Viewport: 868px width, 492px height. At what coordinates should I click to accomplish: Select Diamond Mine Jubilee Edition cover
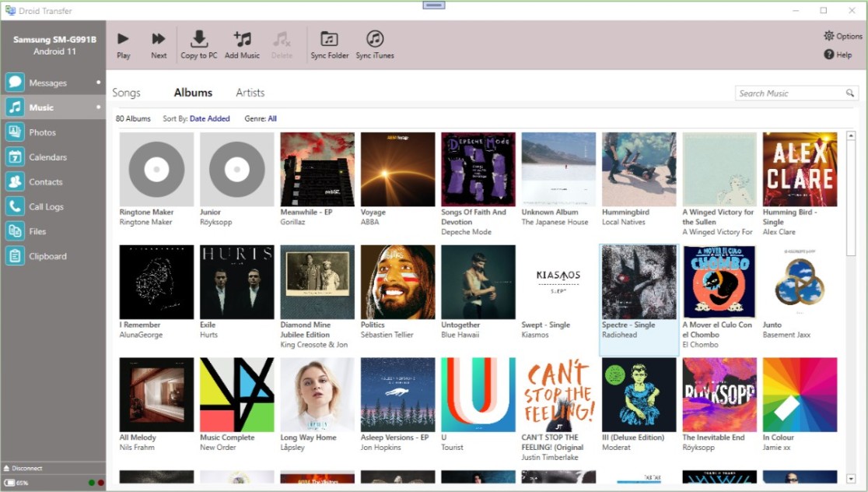tap(317, 282)
